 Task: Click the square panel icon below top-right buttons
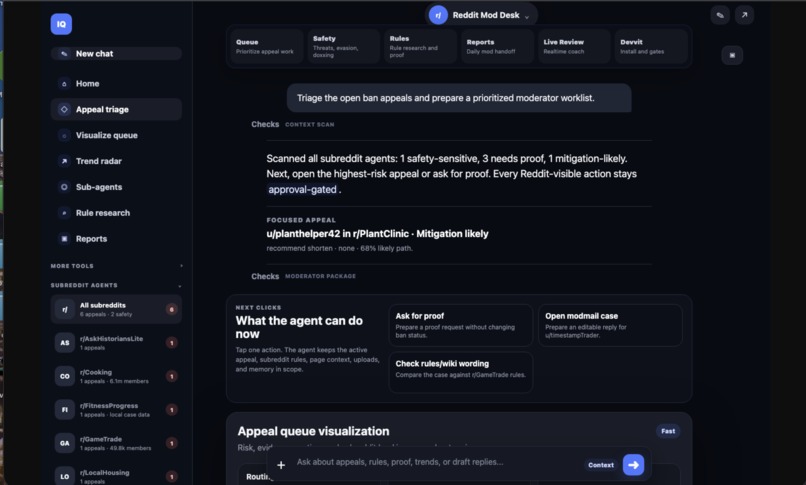732,55
